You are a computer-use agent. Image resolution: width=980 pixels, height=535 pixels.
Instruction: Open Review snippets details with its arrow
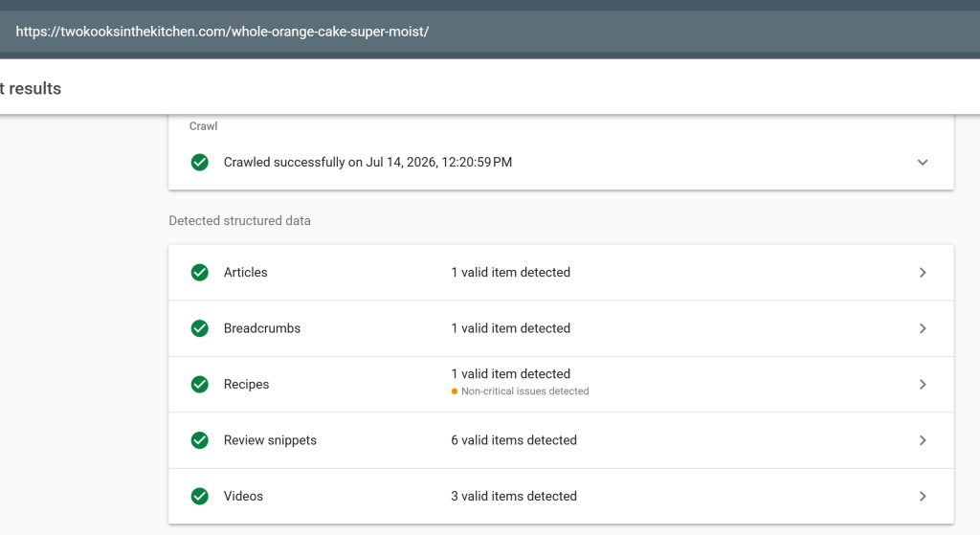923,440
